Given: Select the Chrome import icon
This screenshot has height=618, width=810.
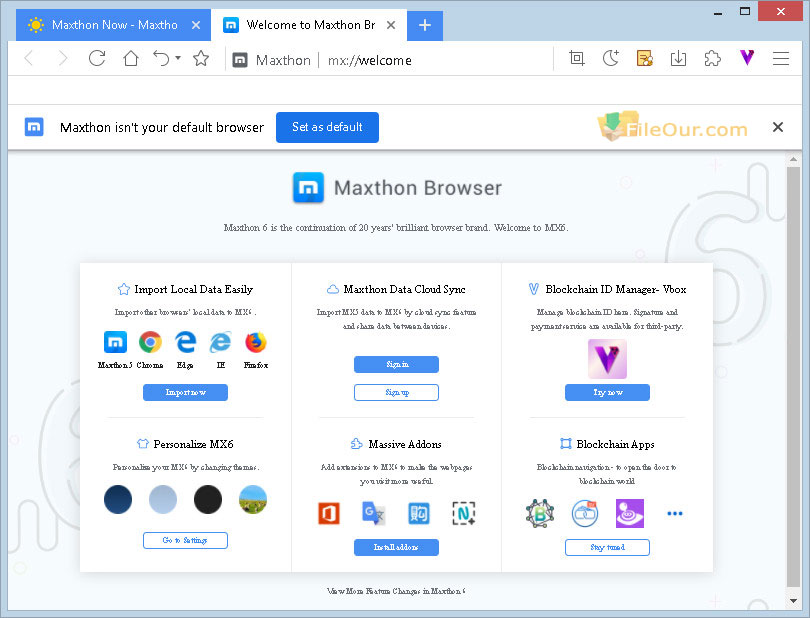Looking at the screenshot, I should tap(150, 342).
